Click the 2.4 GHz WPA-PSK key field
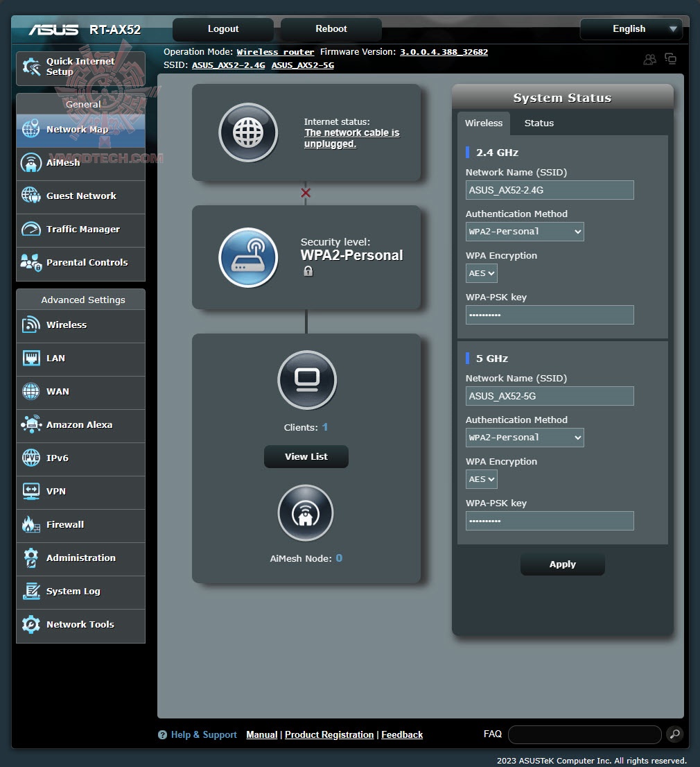The height and width of the screenshot is (767, 700). (x=550, y=315)
